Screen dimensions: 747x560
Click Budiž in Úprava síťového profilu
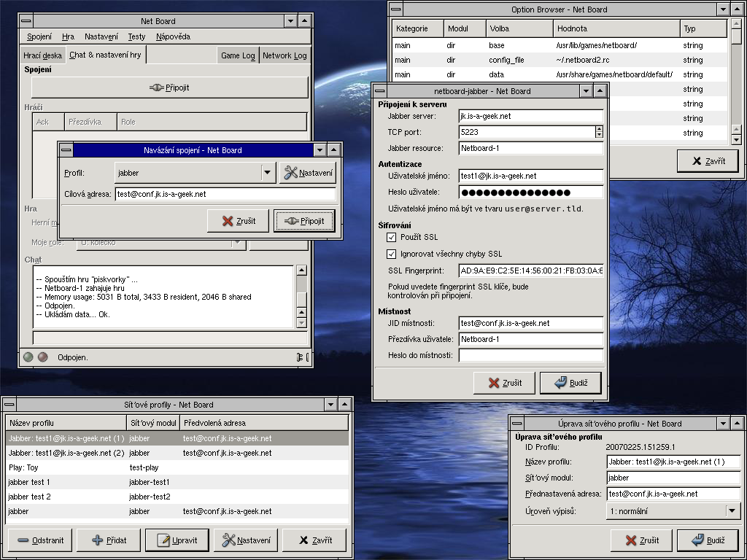pyautogui.click(x=708, y=540)
